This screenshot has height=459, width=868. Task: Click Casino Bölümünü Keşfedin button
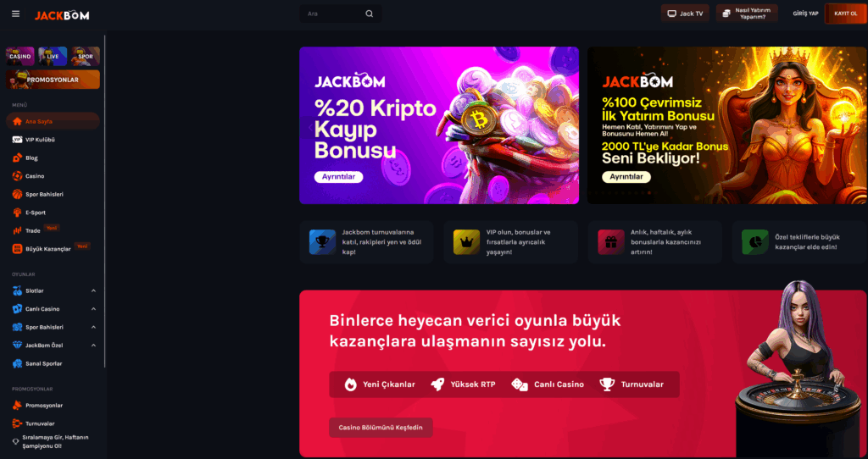381,428
